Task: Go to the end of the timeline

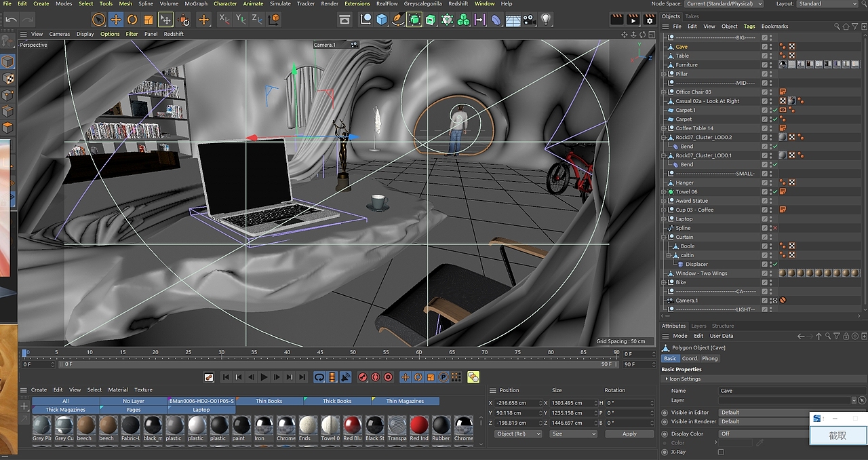Action: [x=302, y=377]
